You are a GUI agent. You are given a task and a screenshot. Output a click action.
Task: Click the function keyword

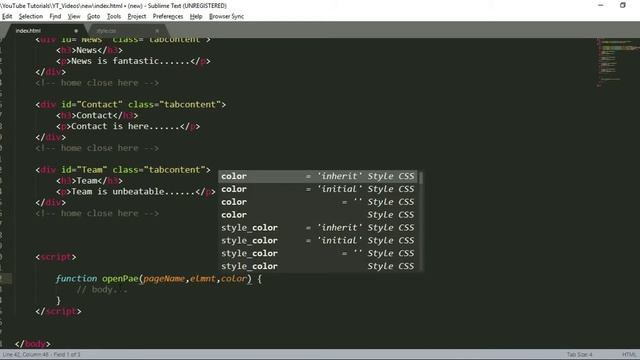(x=76, y=279)
